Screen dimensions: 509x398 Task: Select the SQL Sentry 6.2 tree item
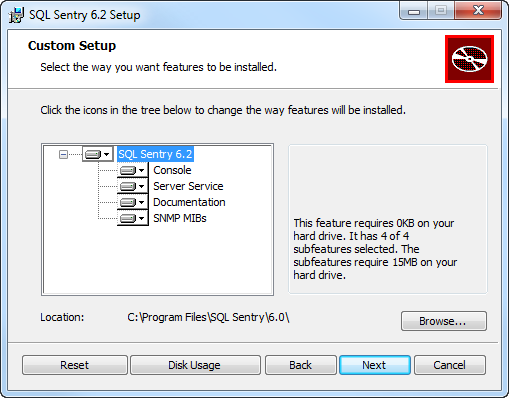coord(155,154)
